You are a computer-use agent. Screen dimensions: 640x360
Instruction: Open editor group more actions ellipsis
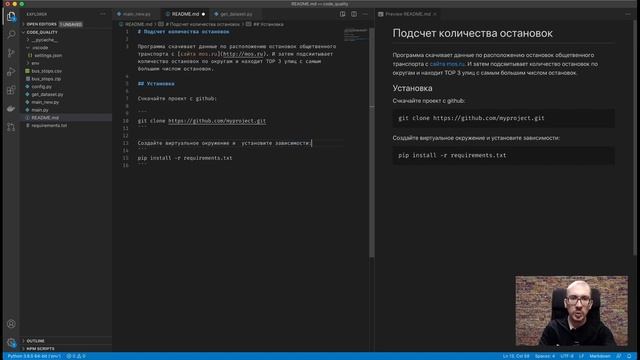click(x=365, y=14)
